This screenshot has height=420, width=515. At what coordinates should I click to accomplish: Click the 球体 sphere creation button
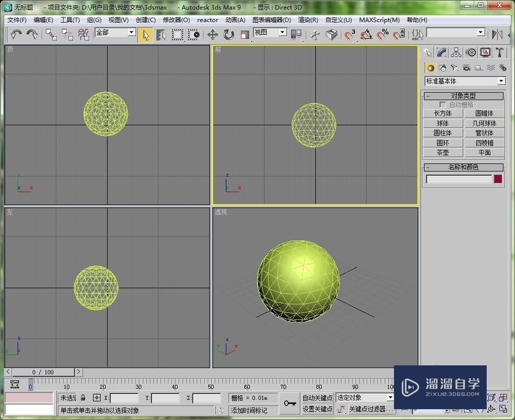443,123
